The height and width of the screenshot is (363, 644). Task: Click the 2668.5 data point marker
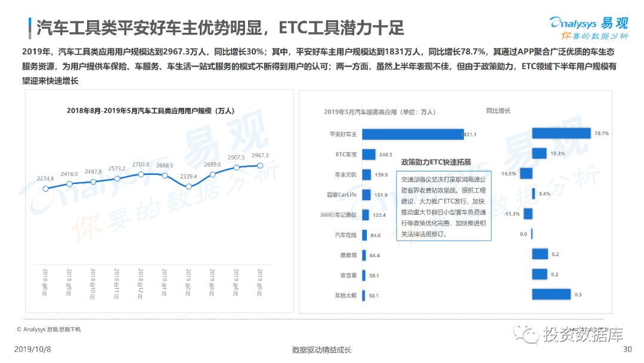(x=165, y=176)
